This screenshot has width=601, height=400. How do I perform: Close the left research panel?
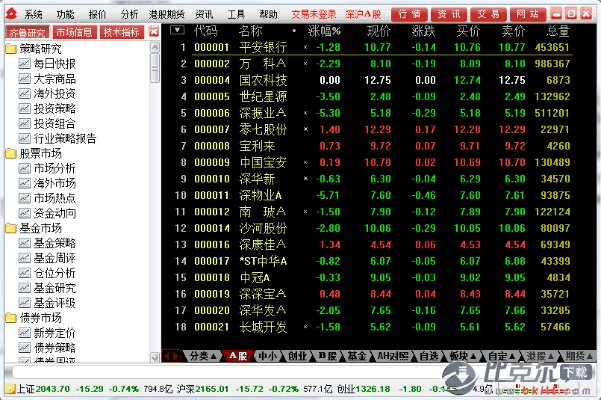tap(154, 32)
